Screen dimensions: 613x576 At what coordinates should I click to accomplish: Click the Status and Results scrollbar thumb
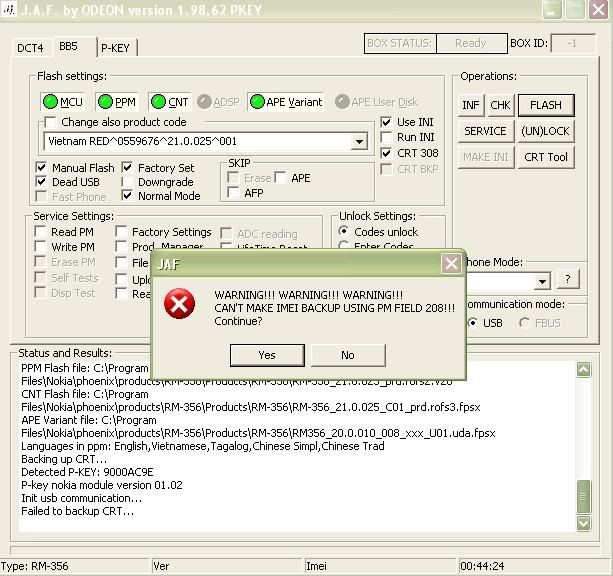tap(583, 497)
